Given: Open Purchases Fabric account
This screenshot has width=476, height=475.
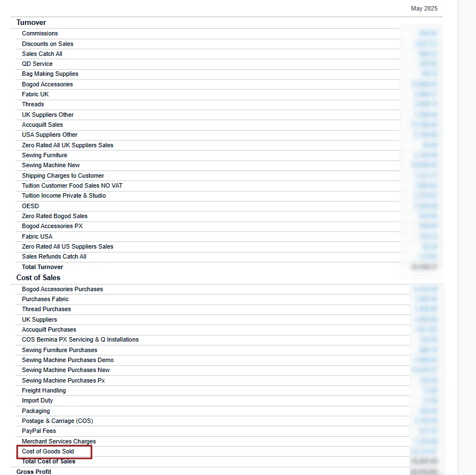Looking at the screenshot, I should pos(45,300).
